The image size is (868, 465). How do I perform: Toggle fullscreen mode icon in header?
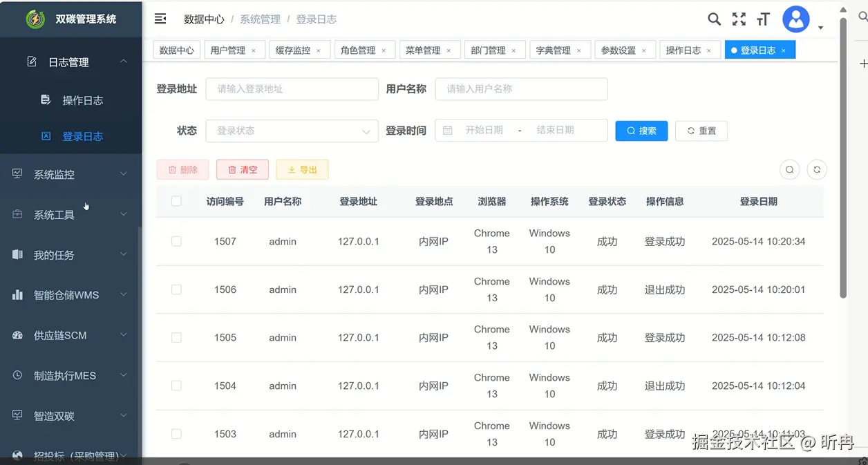(739, 19)
